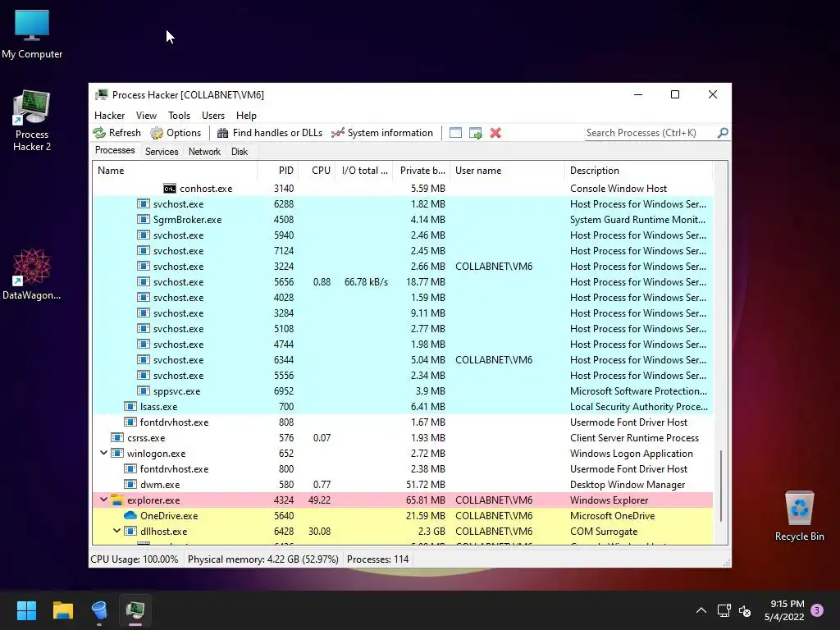
Task: Click the Processes: 114 status entry
Action: point(377,559)
